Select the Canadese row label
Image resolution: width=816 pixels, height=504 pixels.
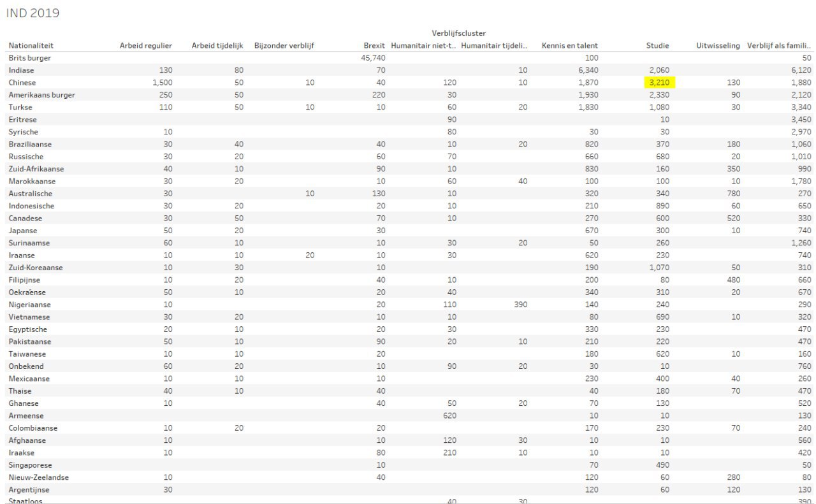pyautogui.click(x=25, y=219)
